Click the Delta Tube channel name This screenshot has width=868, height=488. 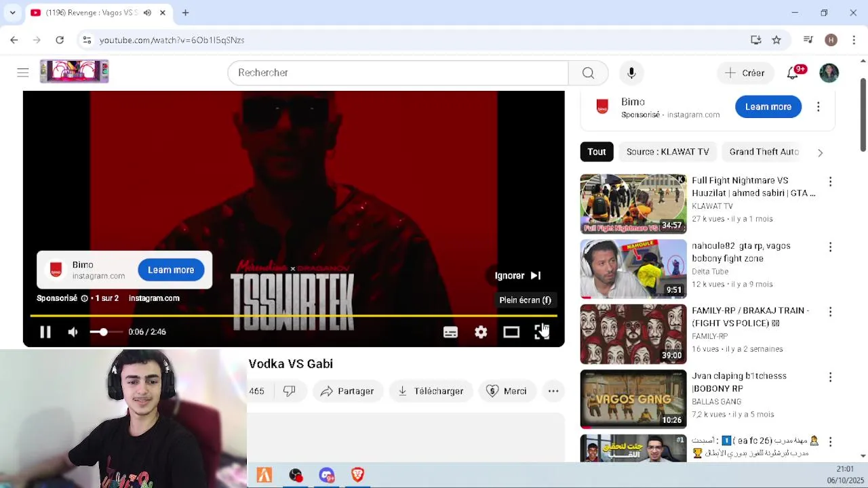click(710, 271)
